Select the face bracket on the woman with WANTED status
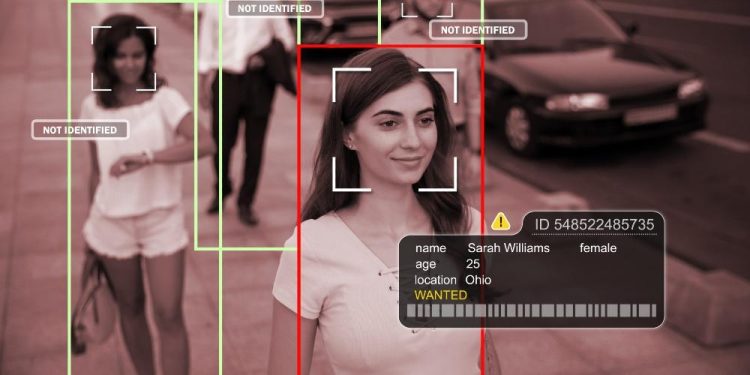Screen dimensions: 750x375 click(x=395, y=130)
